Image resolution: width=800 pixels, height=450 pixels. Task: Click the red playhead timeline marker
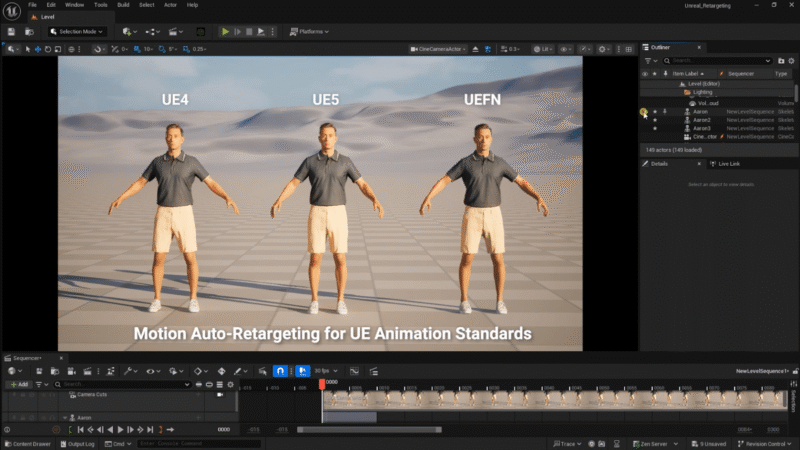tap(322, 384)
